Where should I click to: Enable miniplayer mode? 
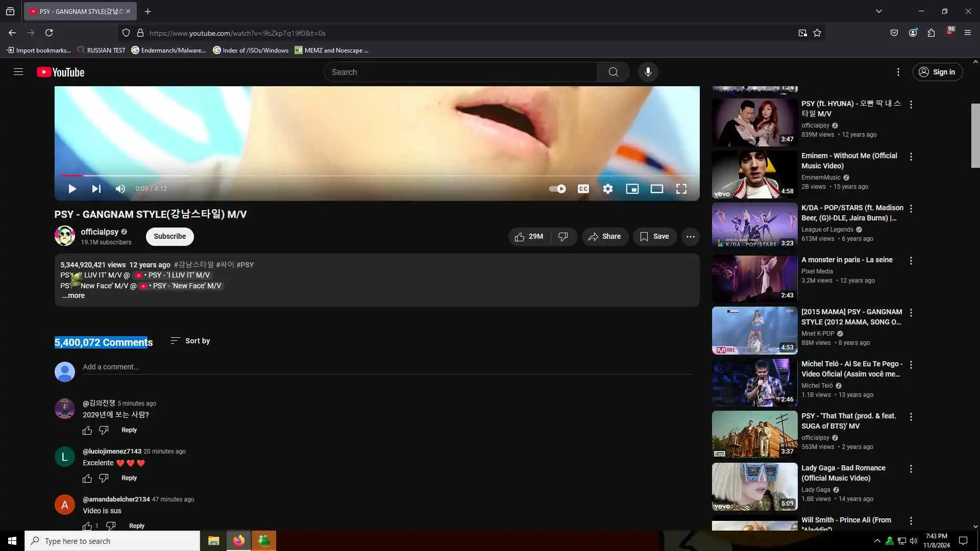click(x=632, y=189)
